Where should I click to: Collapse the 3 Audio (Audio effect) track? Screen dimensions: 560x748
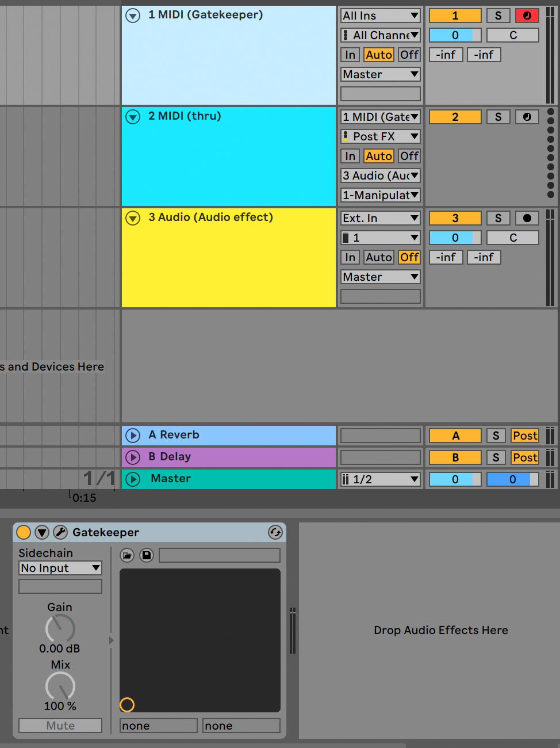[133, 218]
